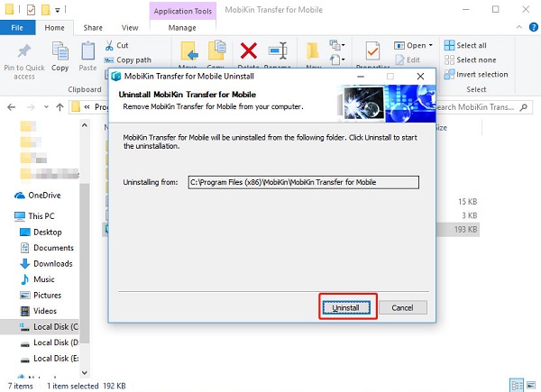
Task: Click the Pin to Quick access icon
Action: pyautogui.click(x=24, y=51)
